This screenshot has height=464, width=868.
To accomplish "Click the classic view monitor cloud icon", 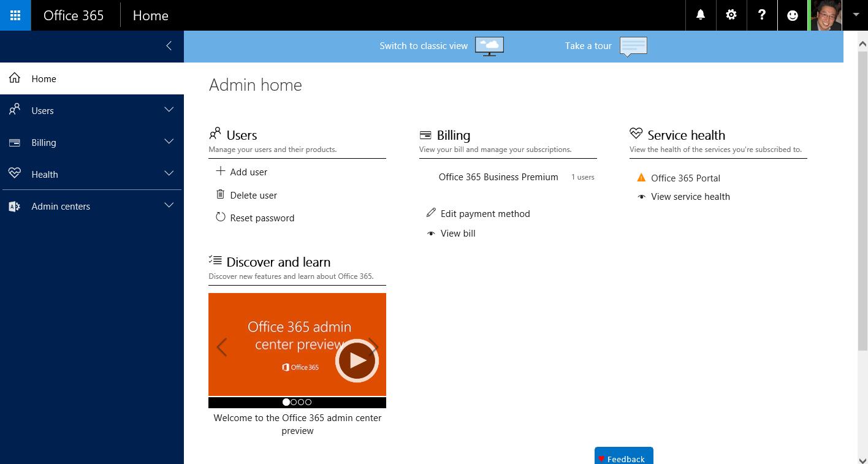I will point(489,46).
